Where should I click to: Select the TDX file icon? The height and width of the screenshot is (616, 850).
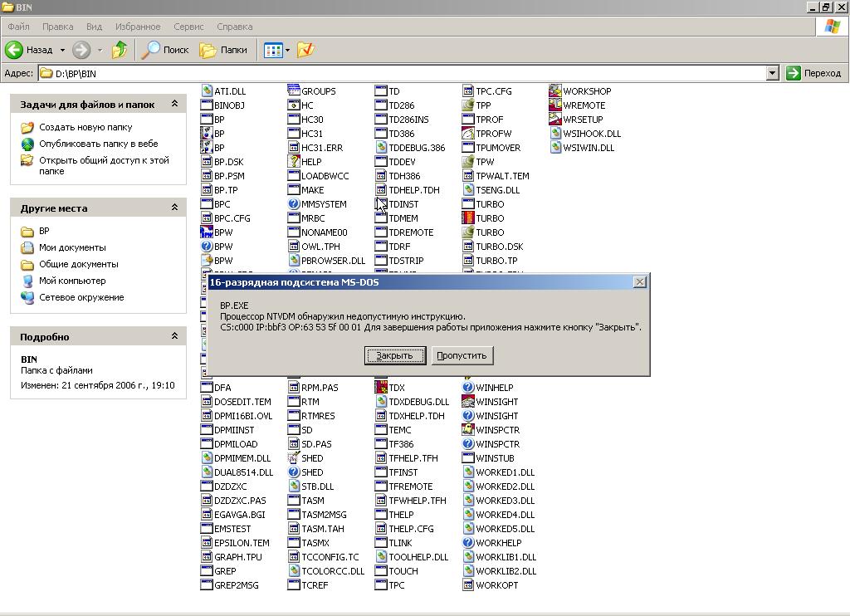381,388
